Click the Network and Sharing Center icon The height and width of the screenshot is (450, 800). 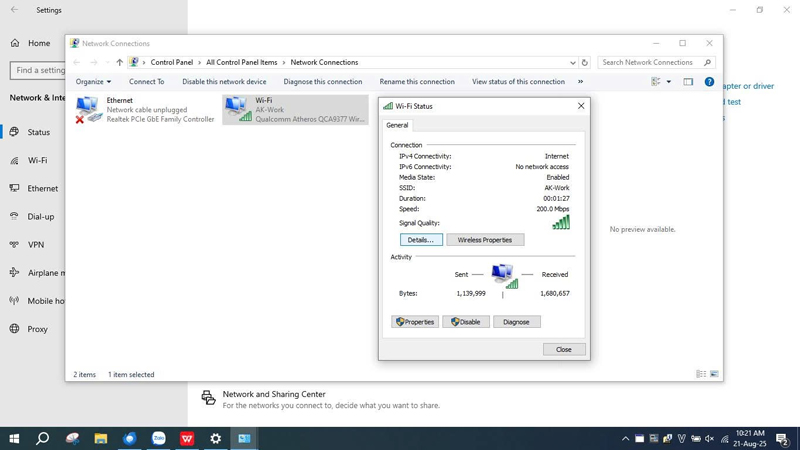pyautogui.click(x=208, y=397)
